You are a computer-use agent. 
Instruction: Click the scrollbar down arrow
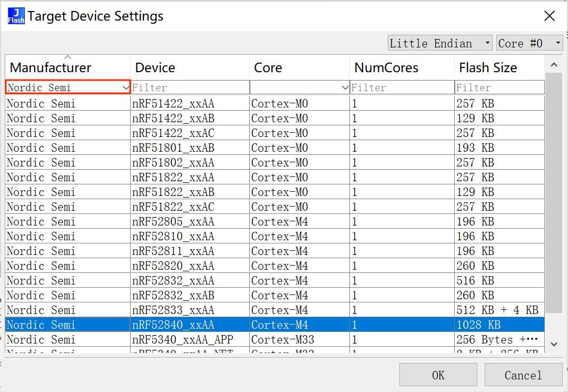coord(553,344)
